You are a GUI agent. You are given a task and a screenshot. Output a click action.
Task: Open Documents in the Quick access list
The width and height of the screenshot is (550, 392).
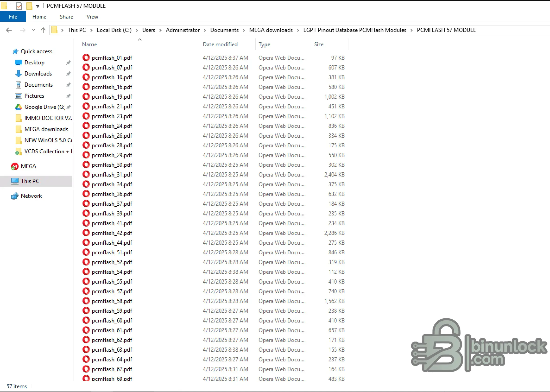click(x=39, y=85)
